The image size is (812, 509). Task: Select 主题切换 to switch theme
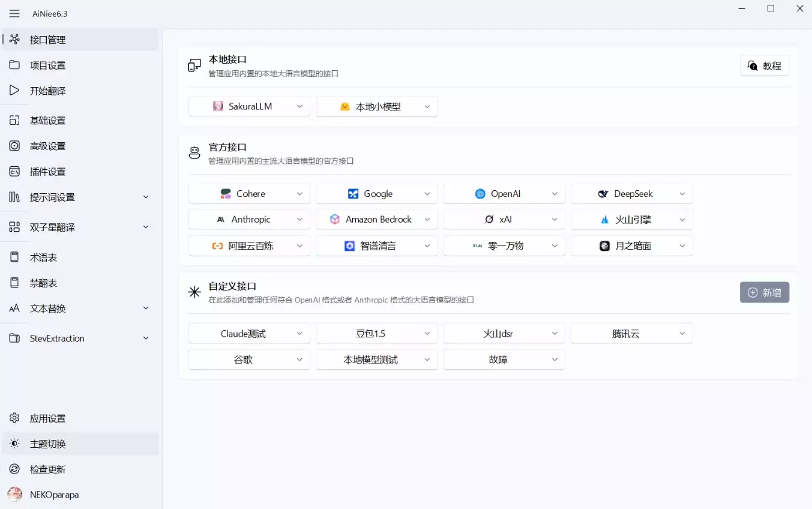pos(80,444)
